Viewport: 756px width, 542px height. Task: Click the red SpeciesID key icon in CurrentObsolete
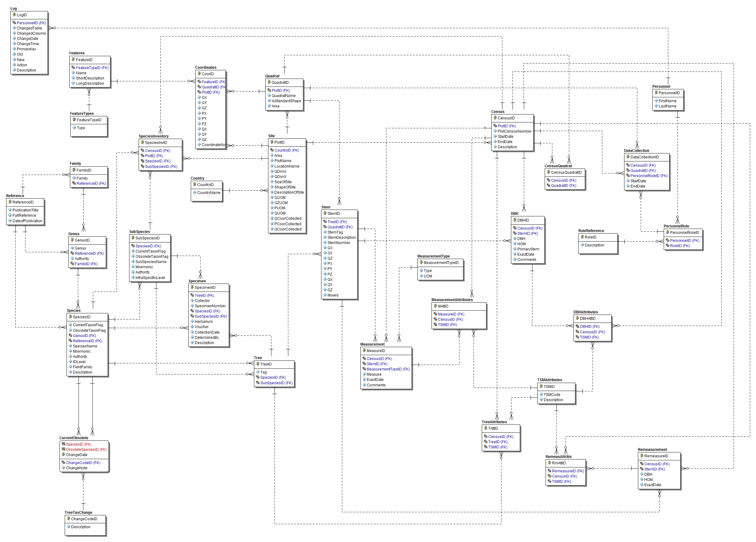click(x=63, y=444)
